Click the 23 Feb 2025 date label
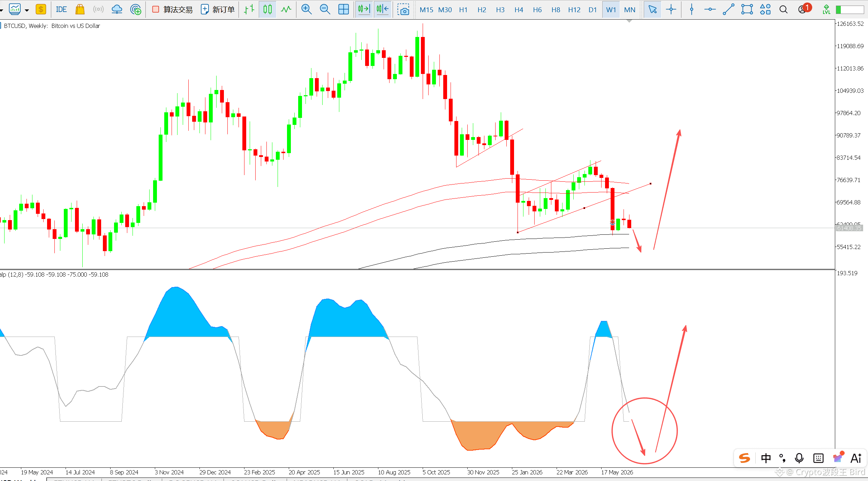The width and height of the screenshot is (868, 481). pos(259,472)
